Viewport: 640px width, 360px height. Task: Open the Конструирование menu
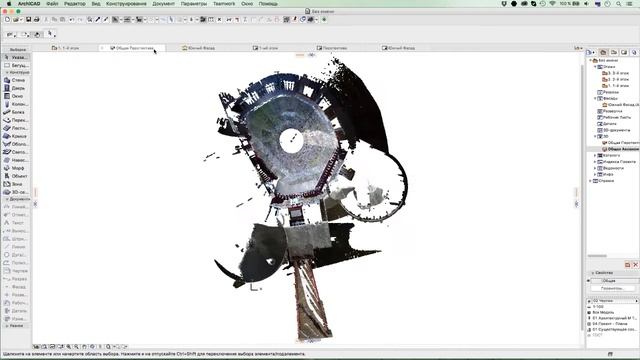126,4
